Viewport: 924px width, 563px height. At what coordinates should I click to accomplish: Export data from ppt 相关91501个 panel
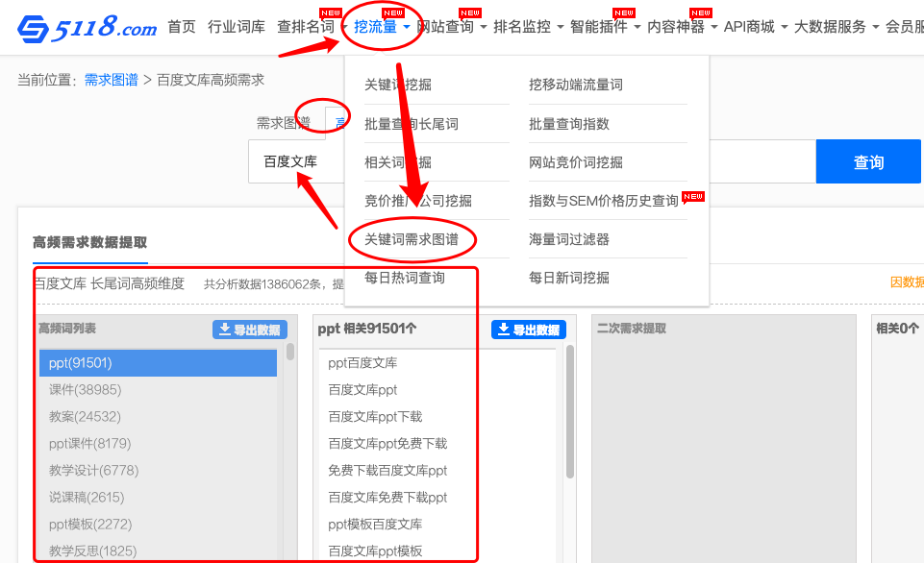click(529, 330)
